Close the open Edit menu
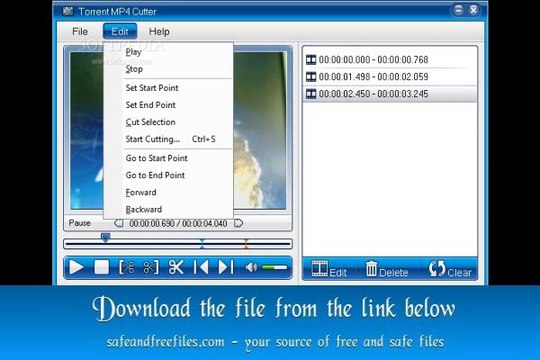 coord(120,32)
